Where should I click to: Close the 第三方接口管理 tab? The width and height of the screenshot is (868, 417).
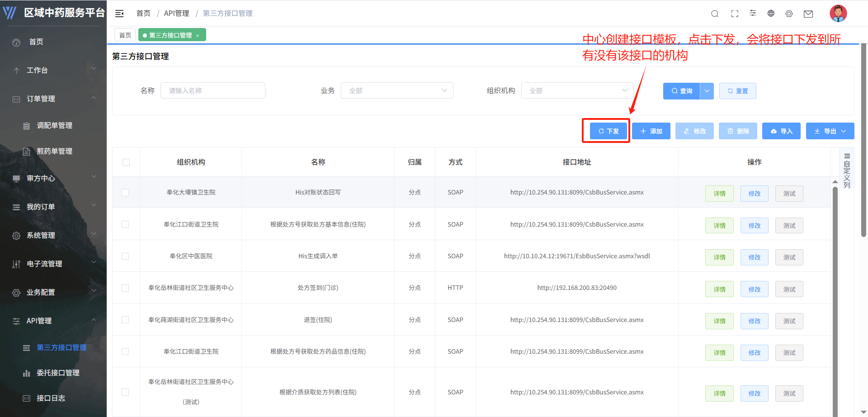click(198, 36)
